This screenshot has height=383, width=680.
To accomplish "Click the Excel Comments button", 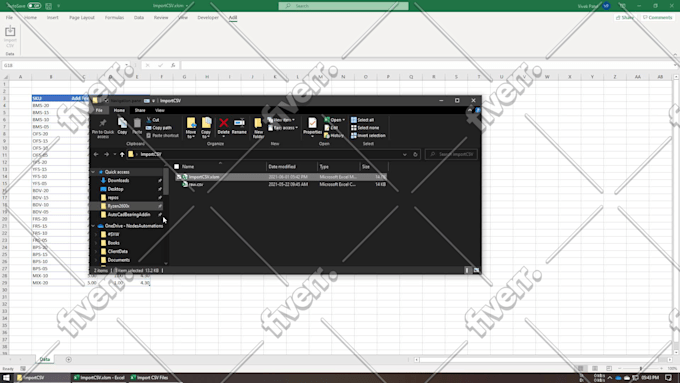I will click(x=657, y=18).
